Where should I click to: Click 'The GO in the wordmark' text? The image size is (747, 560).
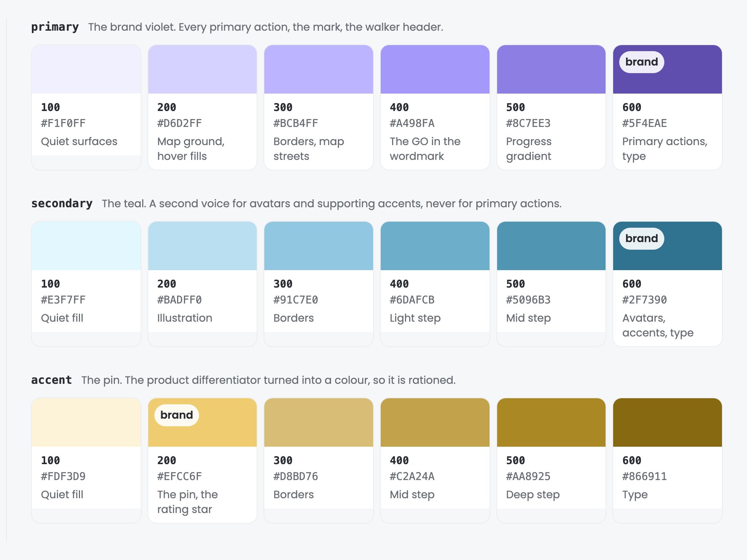[x=425, y=149]
